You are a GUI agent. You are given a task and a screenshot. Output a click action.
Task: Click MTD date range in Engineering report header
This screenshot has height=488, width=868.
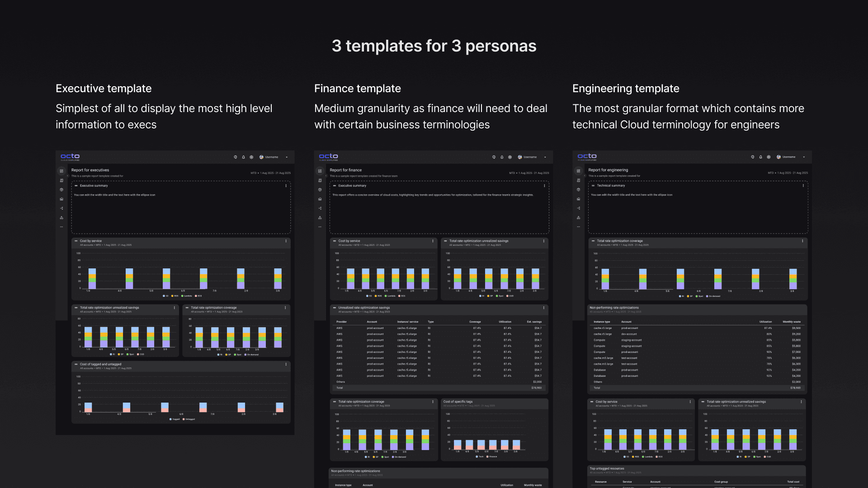pos(788,173)
